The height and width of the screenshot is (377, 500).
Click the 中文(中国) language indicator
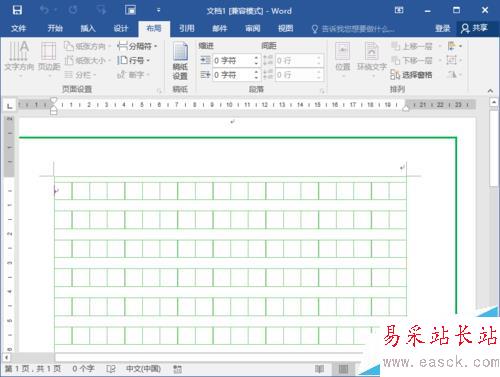click(x=143, y=369)
